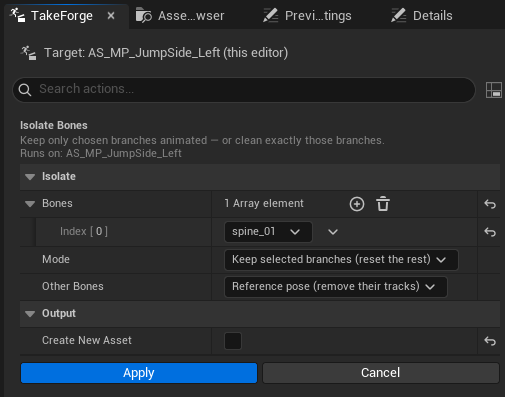Click the 'Isolate Bones' heading

pyautogui.click(x=54, y=125)
